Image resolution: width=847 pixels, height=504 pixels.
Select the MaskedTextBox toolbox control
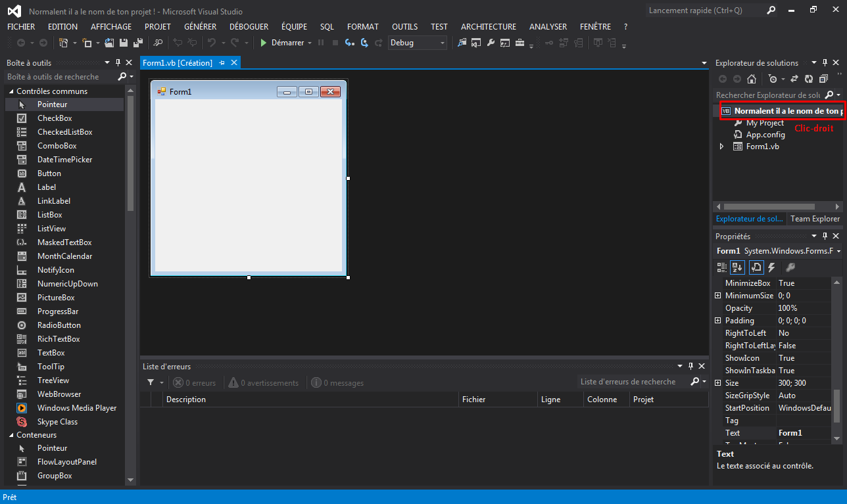pos(64,242)
